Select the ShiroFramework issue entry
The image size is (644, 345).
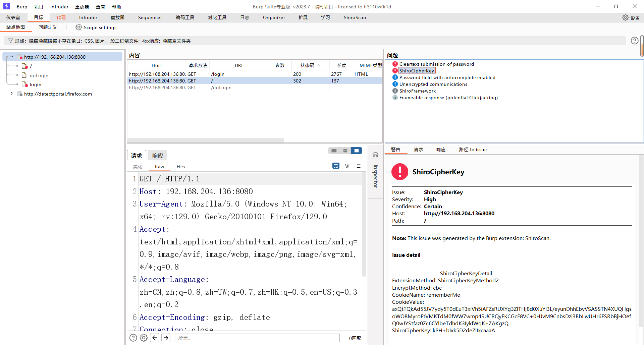point(417,91)
